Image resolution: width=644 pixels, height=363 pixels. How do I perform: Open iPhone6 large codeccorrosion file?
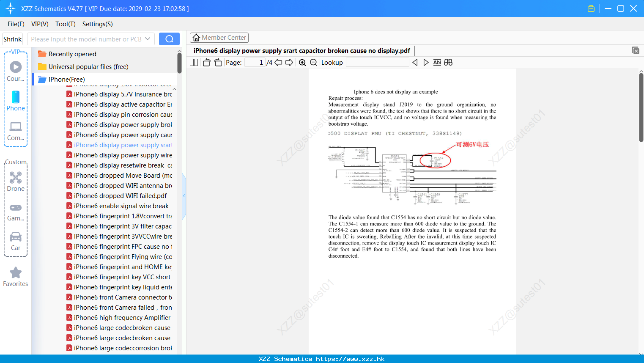tap(119, 348)
